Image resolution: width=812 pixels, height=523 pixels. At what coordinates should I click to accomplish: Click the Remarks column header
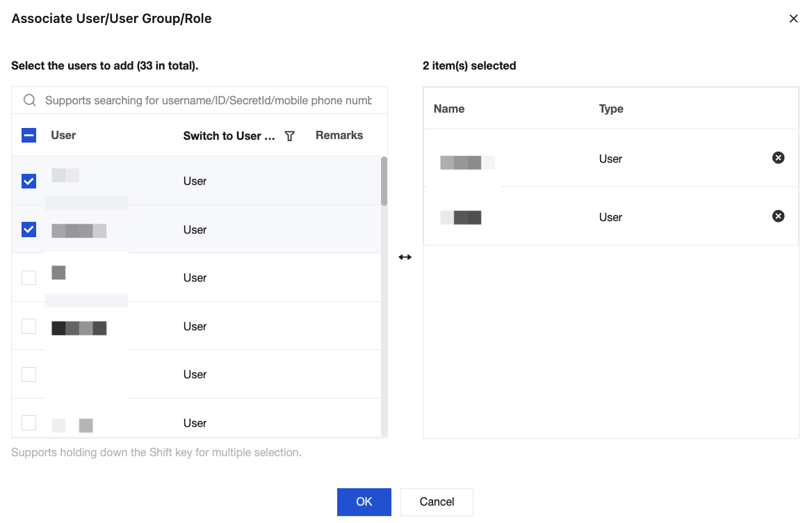339,136
